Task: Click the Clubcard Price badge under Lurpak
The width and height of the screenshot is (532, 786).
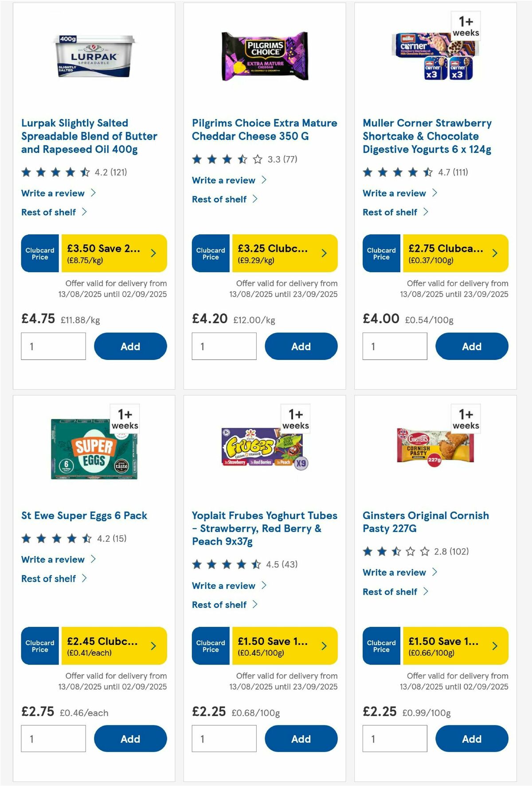Action: [39, 253]
